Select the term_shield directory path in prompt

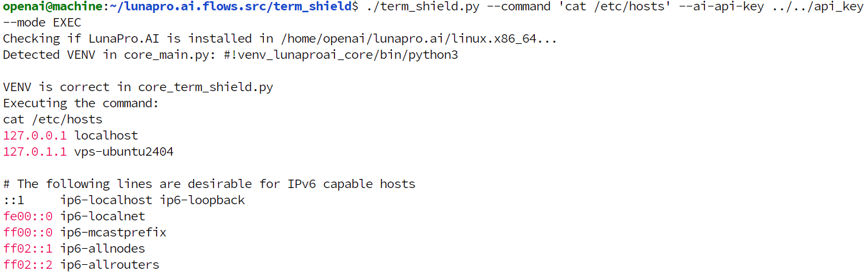point(228,6)
